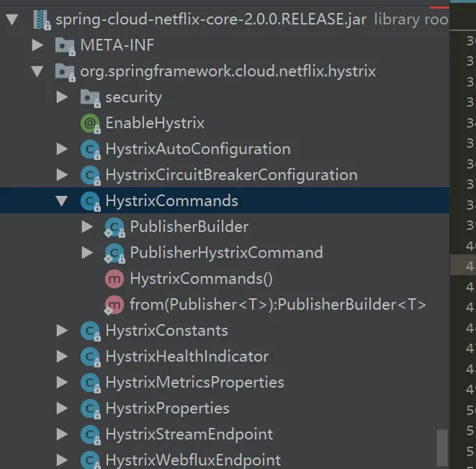476x469 pixels.
Task: Click the HystrixWebfluxEndpoint class icon
Action: pyautogui.click(x=90, y=460)
